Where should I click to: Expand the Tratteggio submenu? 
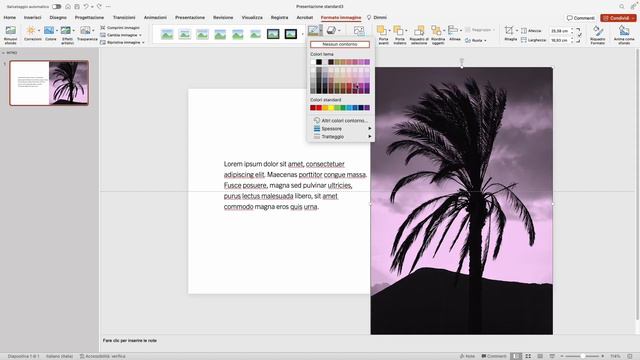(341, 137)
